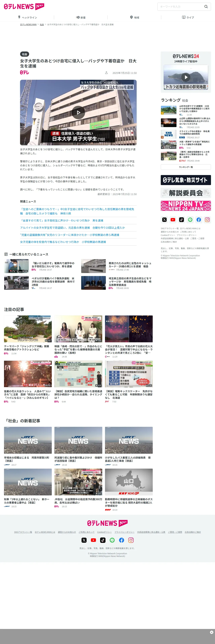Open article 「騒いだら殺すぞ」電車内で通学中
Screen dimensions: 215x644
(x=53, y=265)
